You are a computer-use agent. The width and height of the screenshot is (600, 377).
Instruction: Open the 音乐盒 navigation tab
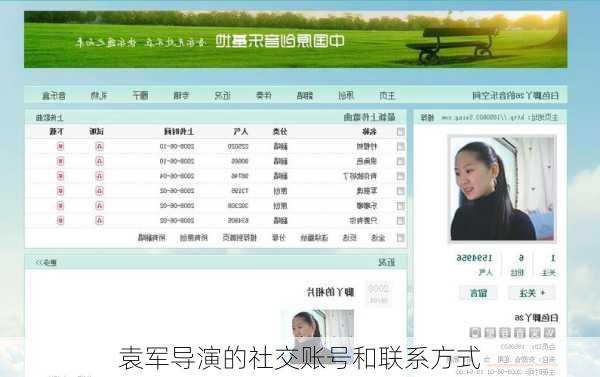pos(54,95)
